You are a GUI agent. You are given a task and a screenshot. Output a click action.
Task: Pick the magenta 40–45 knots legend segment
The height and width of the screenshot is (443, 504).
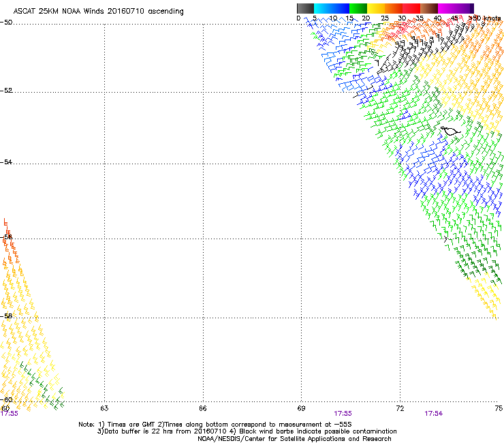point(447,8)
